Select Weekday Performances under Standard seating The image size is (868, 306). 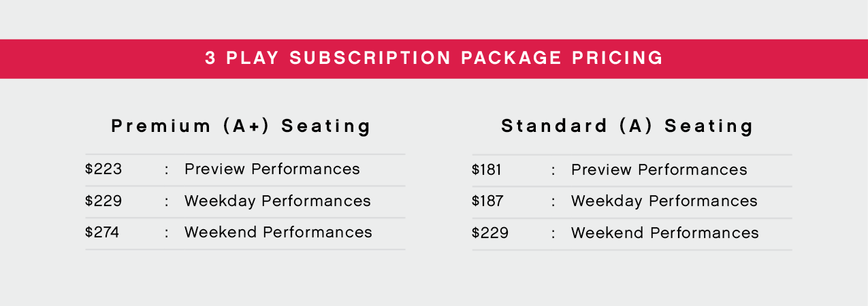tap(664, 201)
